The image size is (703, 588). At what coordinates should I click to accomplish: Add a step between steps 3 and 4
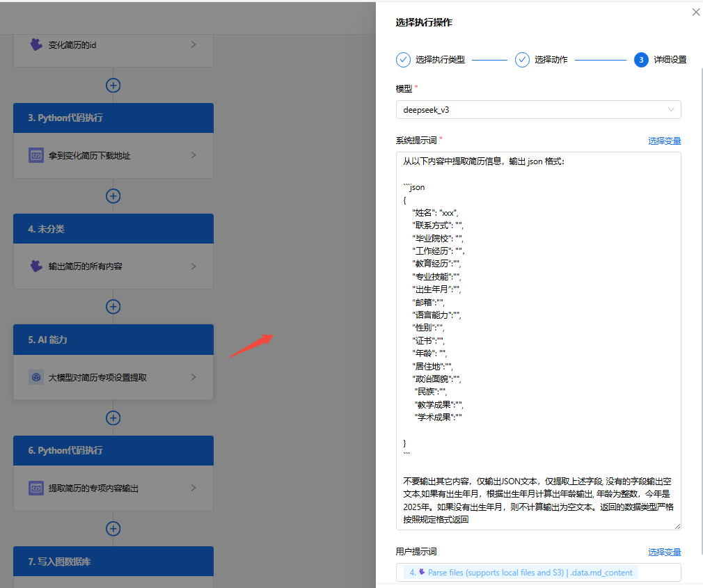pos(113,196)
